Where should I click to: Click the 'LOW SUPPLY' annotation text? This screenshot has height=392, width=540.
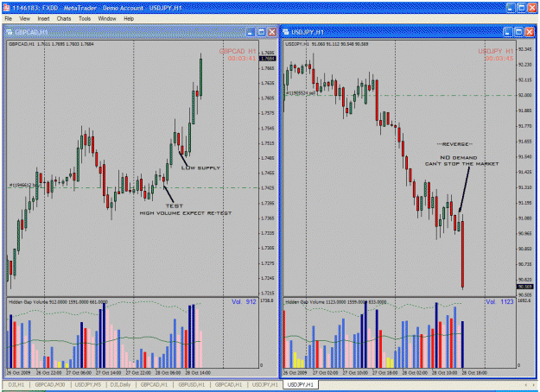coord(200,168)
